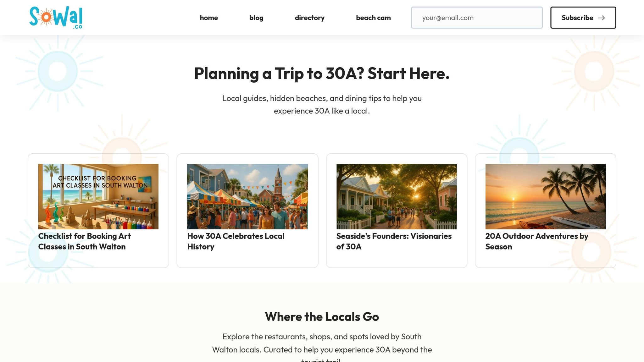Click the orange sun decoration at top right
Viewport: 644px width, 362px height.
pyautogui.click(x=594, y=72)
